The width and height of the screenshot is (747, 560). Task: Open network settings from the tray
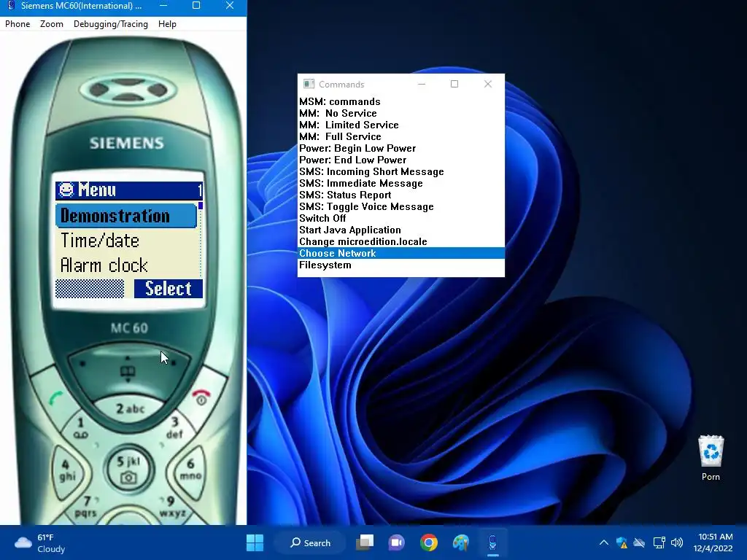click(x=659, y=542)
